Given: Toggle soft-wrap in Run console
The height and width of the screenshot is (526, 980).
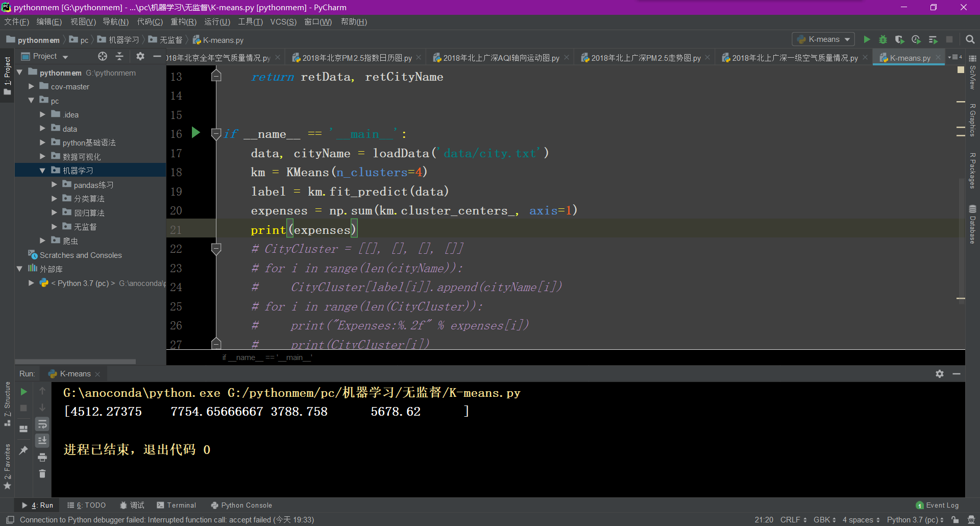Looking at the screenshot, I should click(x=42, y=424).
